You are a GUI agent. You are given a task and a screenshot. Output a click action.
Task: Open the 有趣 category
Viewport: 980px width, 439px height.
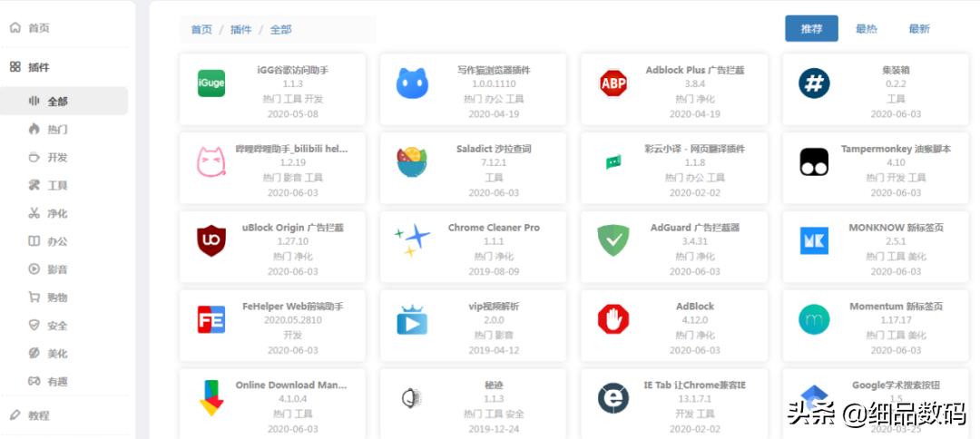tap(57, 382)
